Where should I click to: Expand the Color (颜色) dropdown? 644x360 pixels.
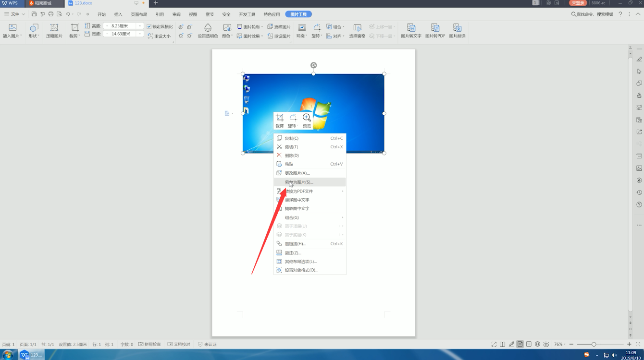(227, 36)
